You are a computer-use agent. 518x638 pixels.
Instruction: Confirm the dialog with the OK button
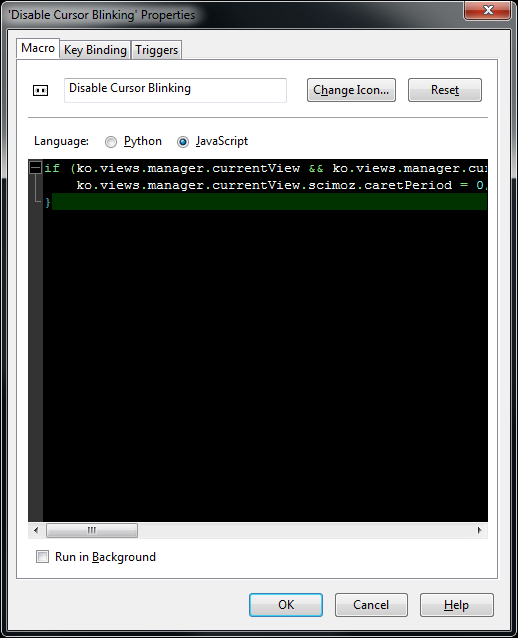pos(286,605)
